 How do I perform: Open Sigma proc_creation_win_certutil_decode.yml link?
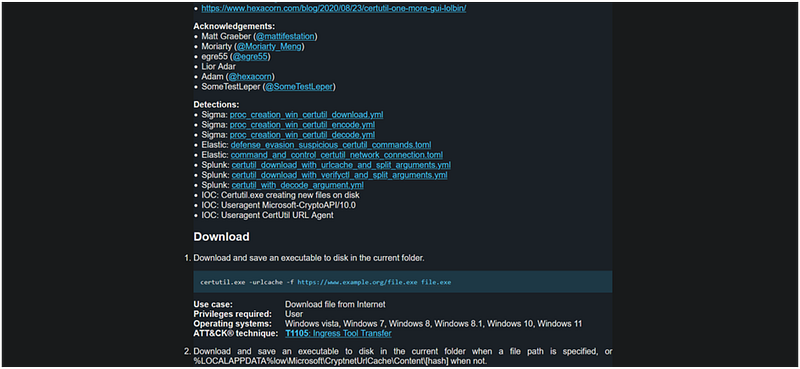303,135
